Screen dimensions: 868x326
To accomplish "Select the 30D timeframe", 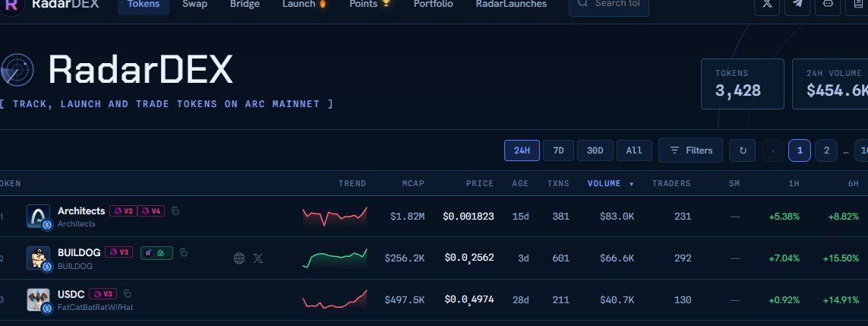I will coord(595,150).
